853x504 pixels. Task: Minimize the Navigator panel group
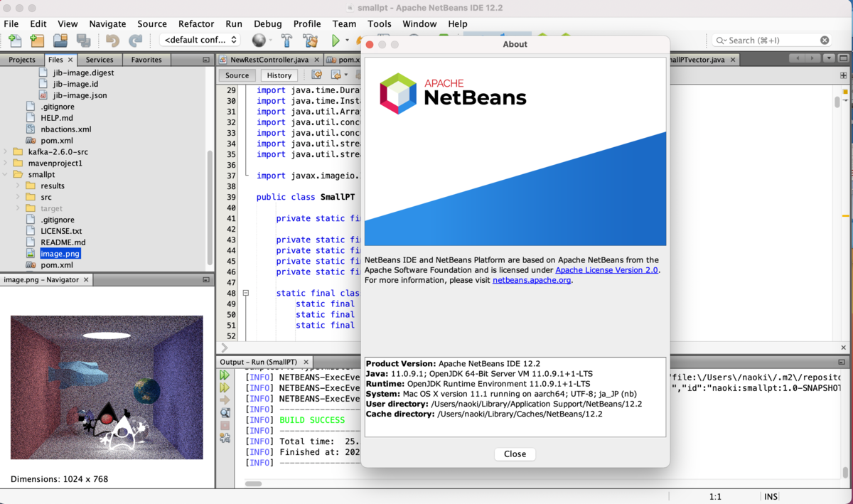coord(206,280)
